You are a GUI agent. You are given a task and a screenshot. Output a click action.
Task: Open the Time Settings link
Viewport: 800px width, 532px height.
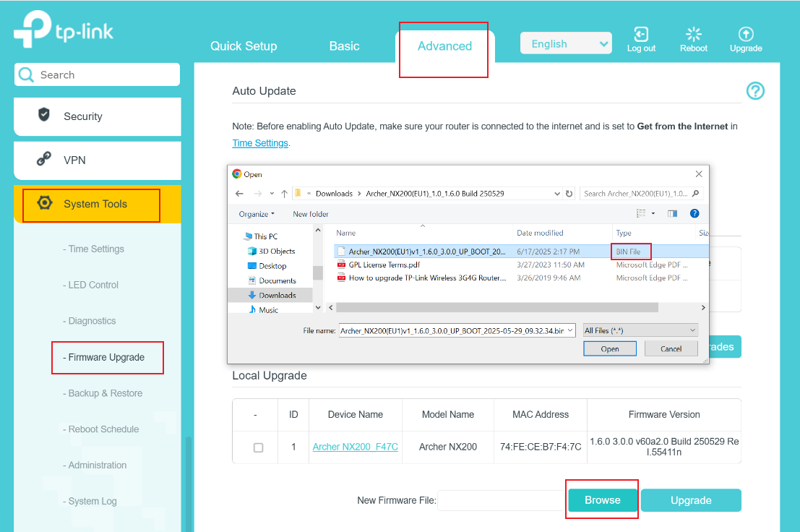pyautogui.click(x=260, y=142)
